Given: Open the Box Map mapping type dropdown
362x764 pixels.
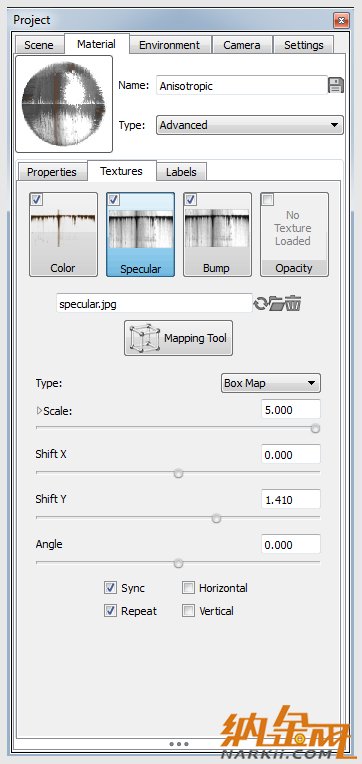Looking at the screenshot, I should [271, 383].
